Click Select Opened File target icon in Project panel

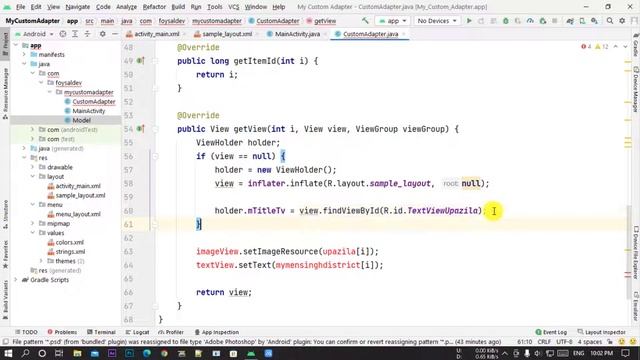(63, 34)
